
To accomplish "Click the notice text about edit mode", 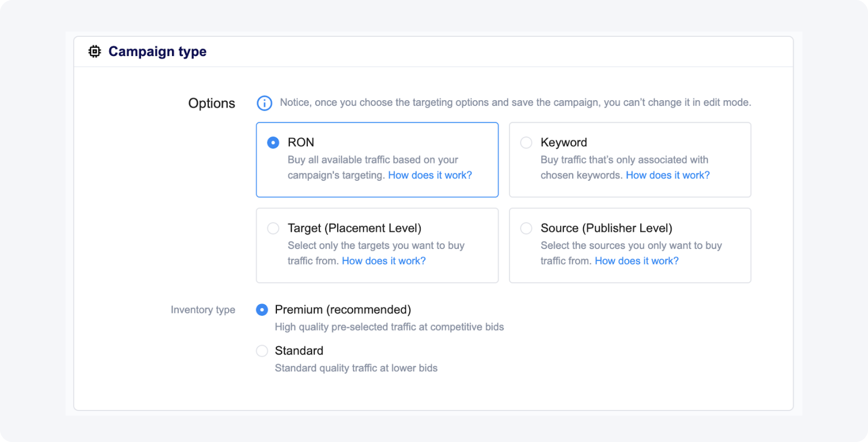I will tap(516, 103).
